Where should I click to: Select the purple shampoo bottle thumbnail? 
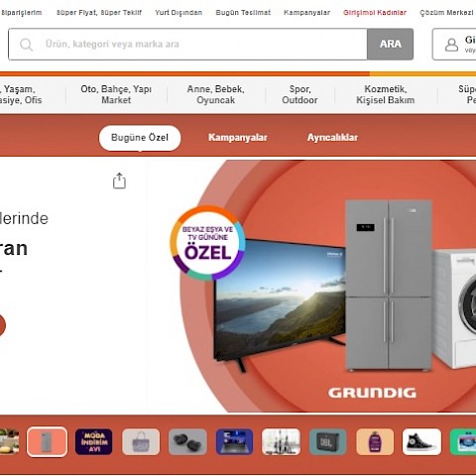375,441
